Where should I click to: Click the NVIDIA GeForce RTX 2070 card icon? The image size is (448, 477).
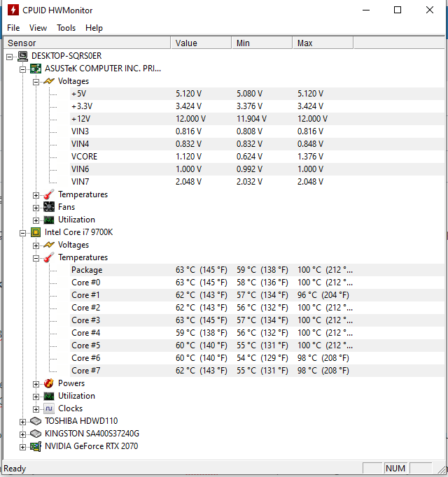[36, 447]
